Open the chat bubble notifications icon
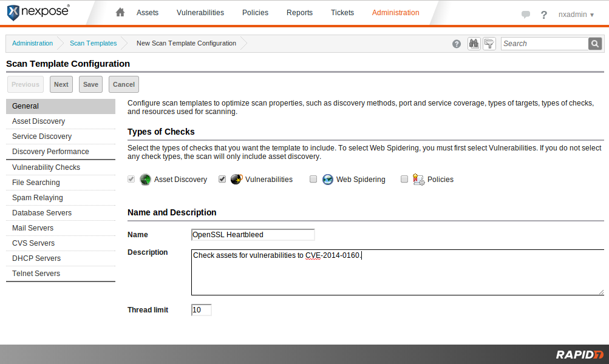The height and width of the screenshot is (364, 609). pos(526,15)
